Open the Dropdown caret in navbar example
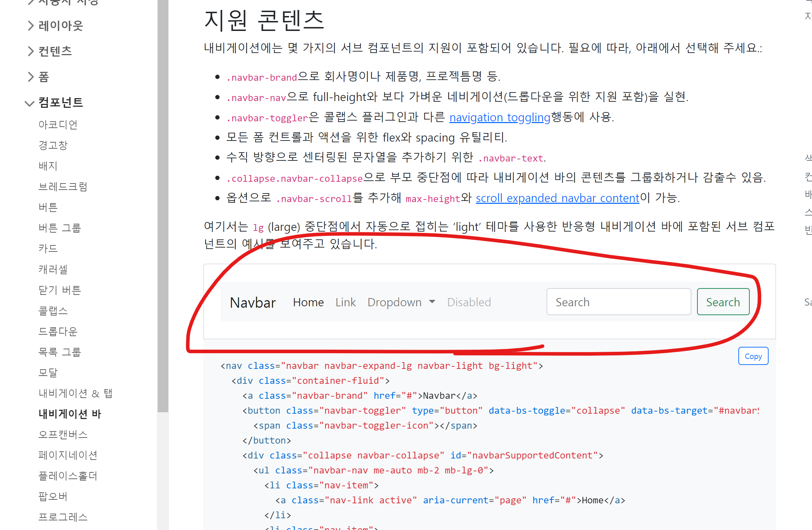Screen dimensions: 812x530 tap(432, 302)
